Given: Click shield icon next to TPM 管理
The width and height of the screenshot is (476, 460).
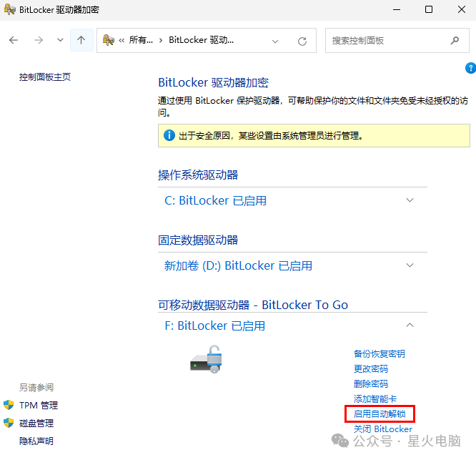Looking at the screenshot, I should tap(9, 405).
